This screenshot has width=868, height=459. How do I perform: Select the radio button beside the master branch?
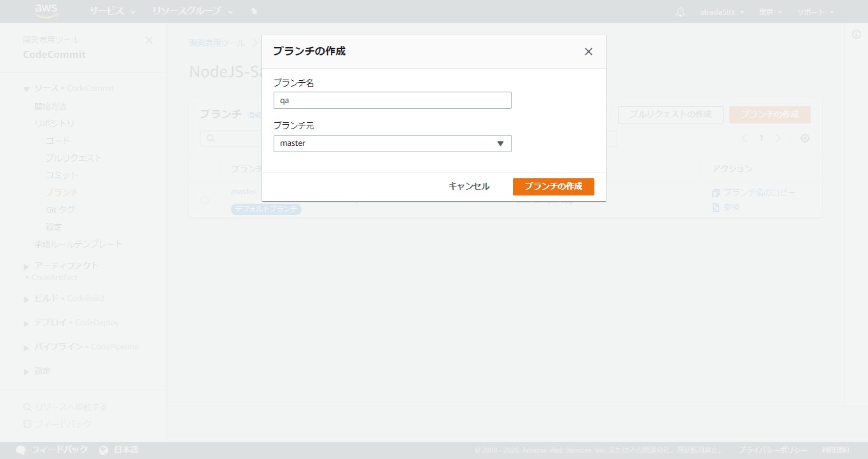(204, 200)
